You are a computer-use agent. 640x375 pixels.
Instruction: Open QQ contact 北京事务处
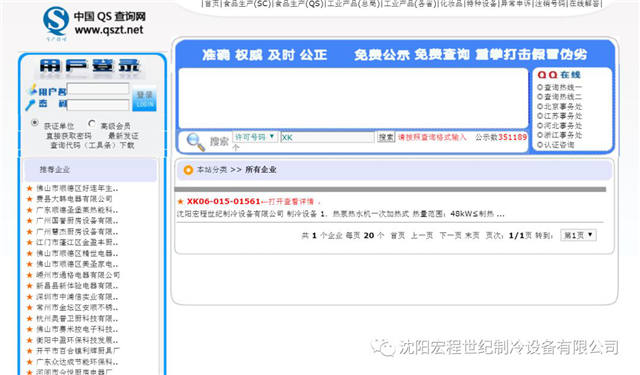(x=563, y=107)
